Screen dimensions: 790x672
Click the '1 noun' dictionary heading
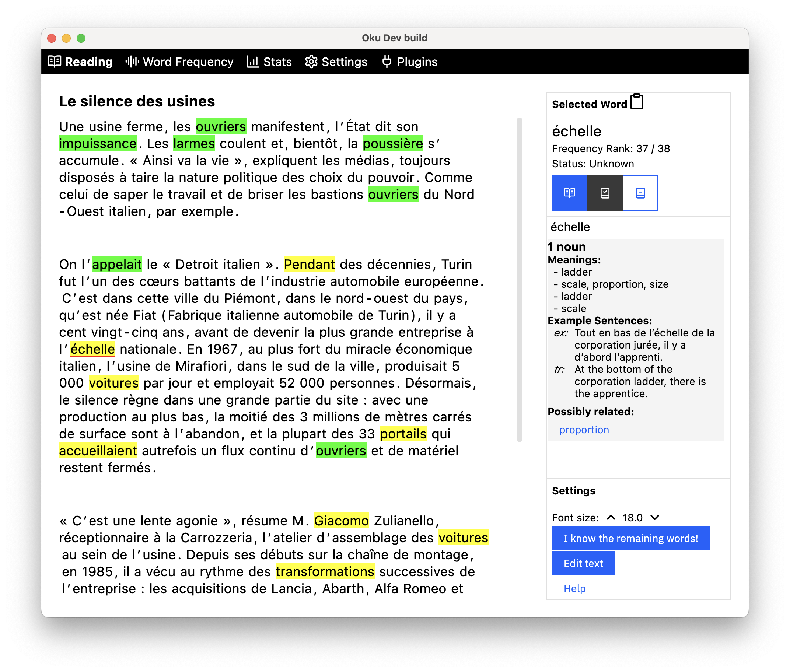click(566, 247)
